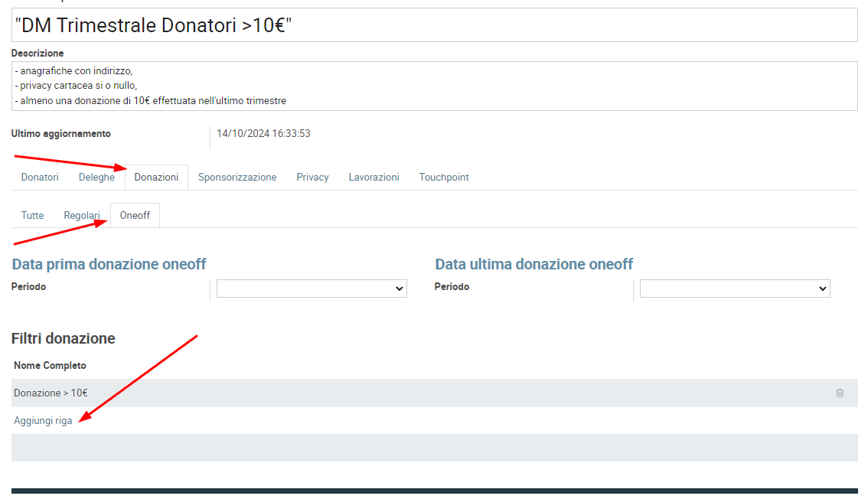The height and width of the screenshot is (499, 868).
Task: Click the "Nome Completo" column header
Action: 50,366
